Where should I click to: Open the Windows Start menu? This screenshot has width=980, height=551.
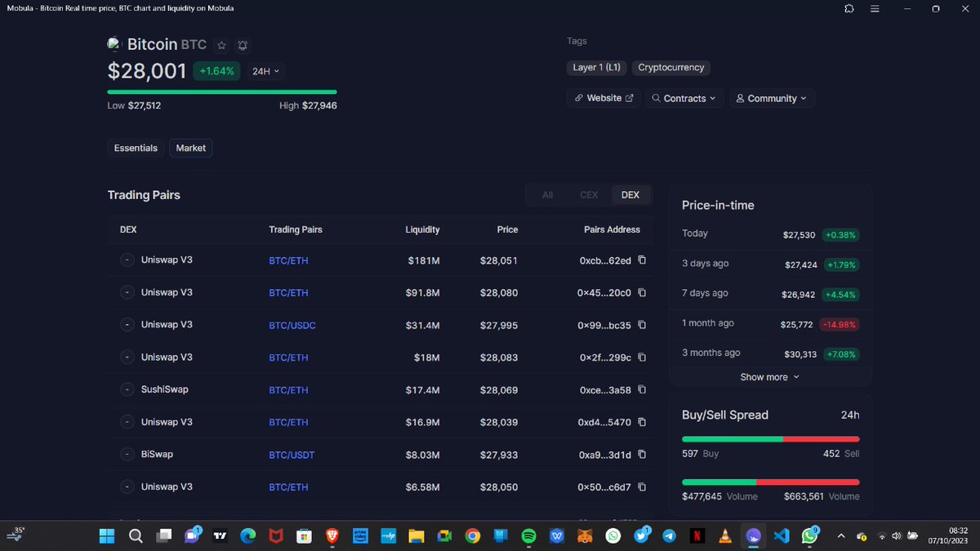[x=107, y=535]
